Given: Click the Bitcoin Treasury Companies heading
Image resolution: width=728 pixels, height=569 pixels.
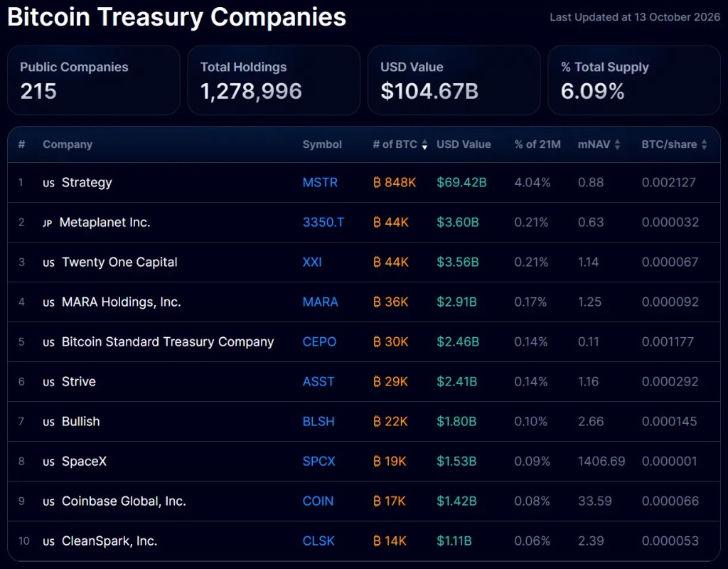Looking at the screenshot, I should (176, 17).
